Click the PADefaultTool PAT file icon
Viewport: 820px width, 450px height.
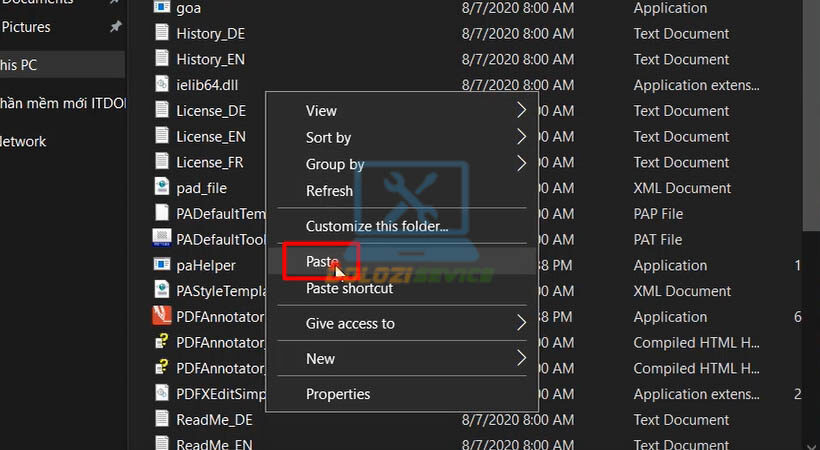[162, 238]
